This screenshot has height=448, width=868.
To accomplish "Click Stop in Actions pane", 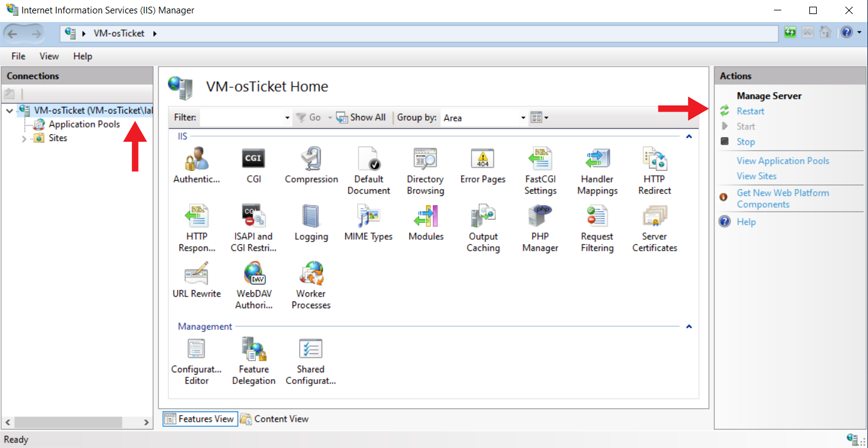I will [746, 142].
